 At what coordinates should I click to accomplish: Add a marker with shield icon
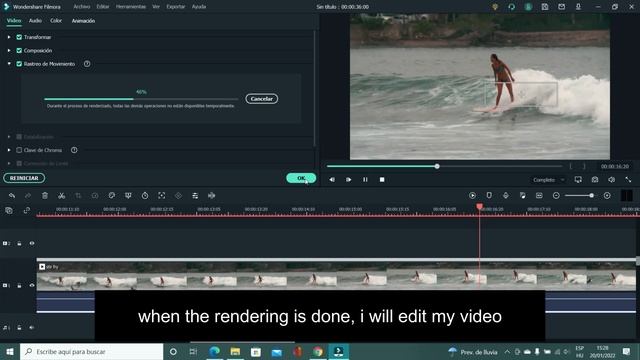click(489, 196)
